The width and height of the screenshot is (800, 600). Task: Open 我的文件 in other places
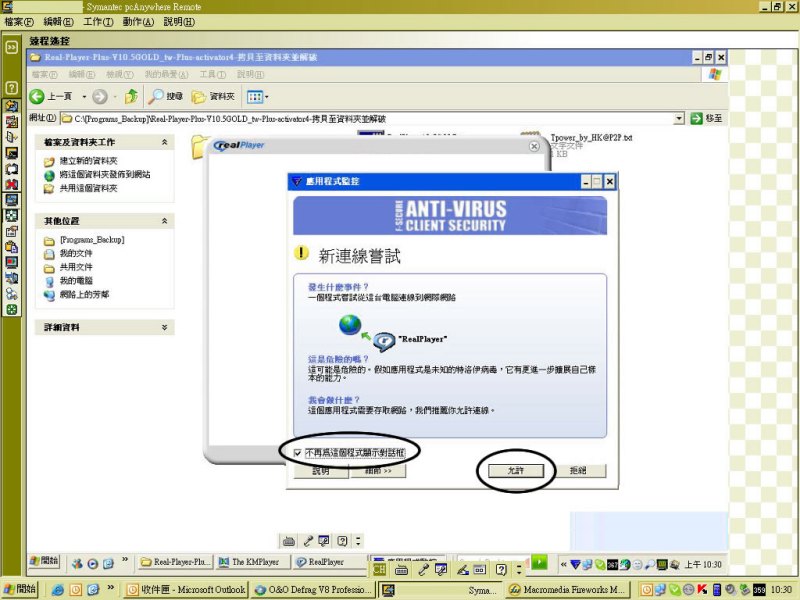click(x=76, y=253)
